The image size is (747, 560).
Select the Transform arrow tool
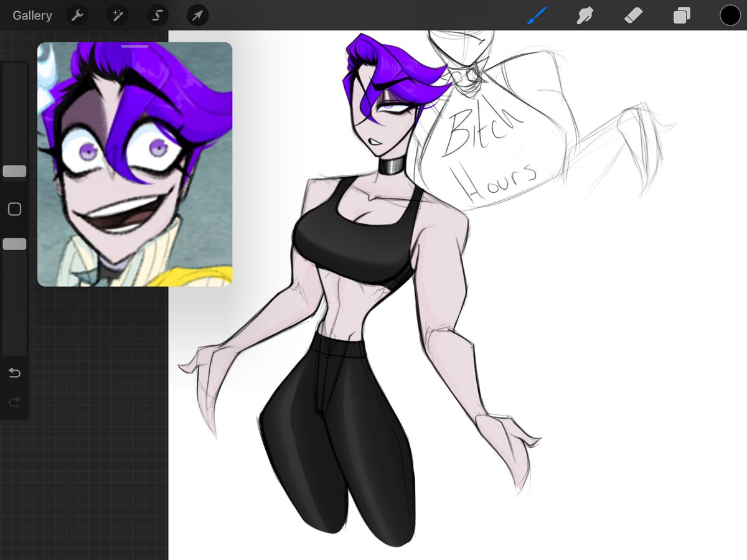[197, 15]
